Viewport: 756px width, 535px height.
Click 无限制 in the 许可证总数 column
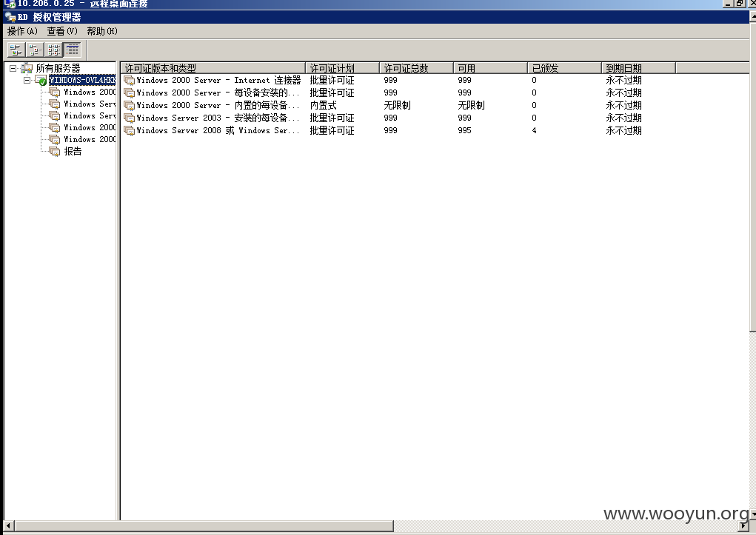(398, 105)
